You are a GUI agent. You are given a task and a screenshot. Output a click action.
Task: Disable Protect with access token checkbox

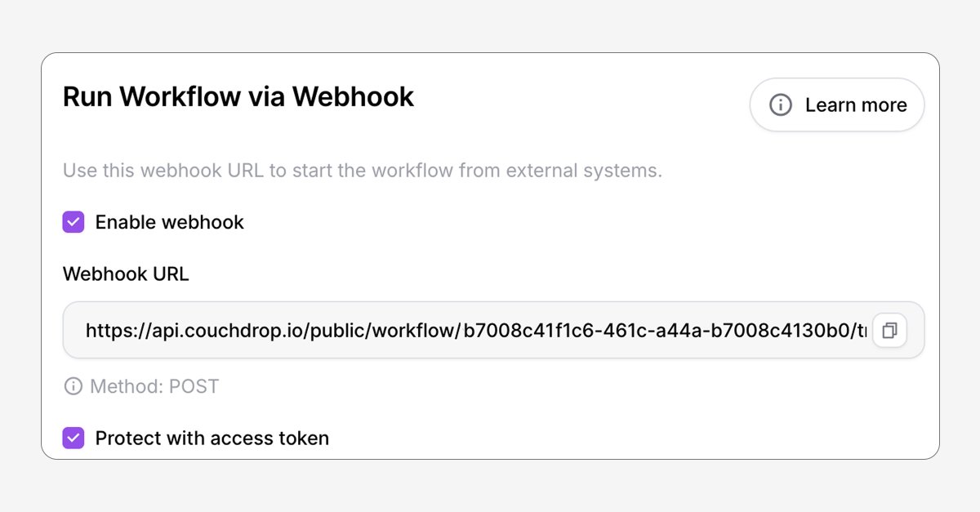pos(73,439)
